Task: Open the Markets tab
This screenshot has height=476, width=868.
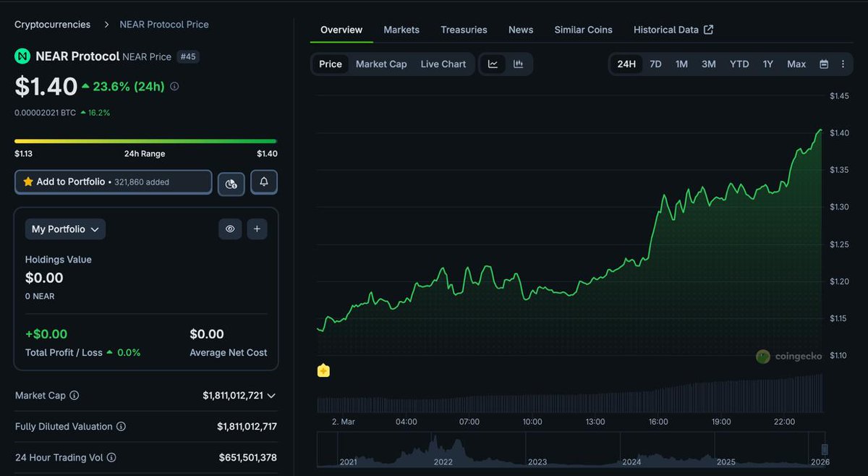Action: point(401,30)
